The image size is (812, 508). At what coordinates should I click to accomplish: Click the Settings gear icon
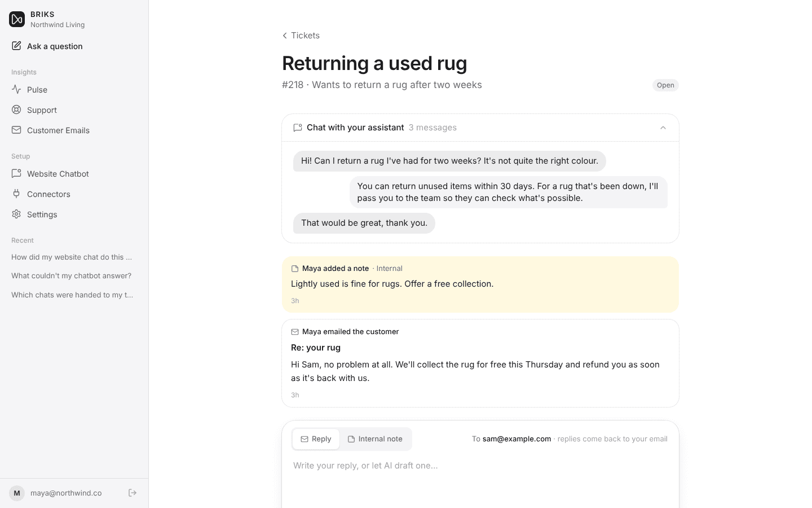tap(16, 214)
